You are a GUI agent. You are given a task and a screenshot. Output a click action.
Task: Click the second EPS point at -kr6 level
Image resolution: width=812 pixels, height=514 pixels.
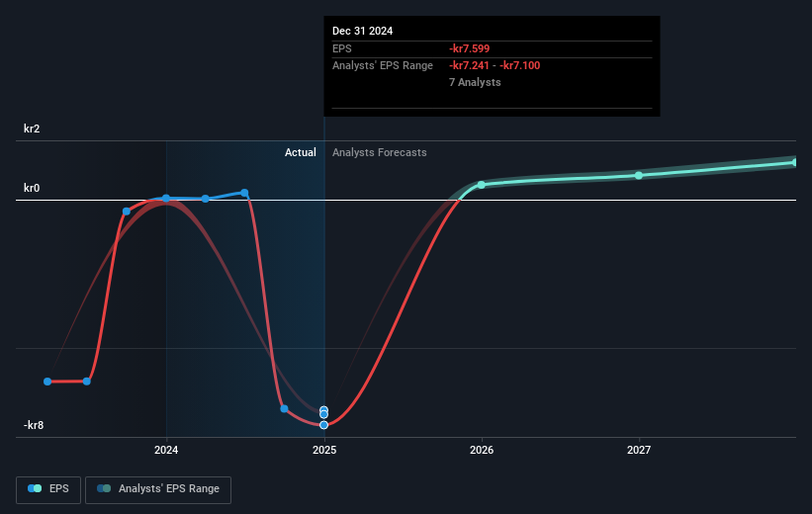87,382
